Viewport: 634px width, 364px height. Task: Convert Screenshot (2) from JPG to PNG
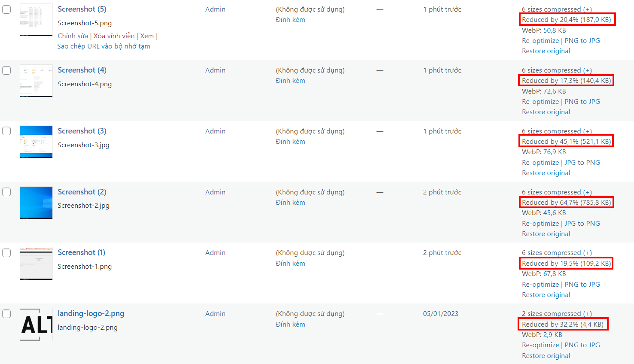click(x=582, y=223)
